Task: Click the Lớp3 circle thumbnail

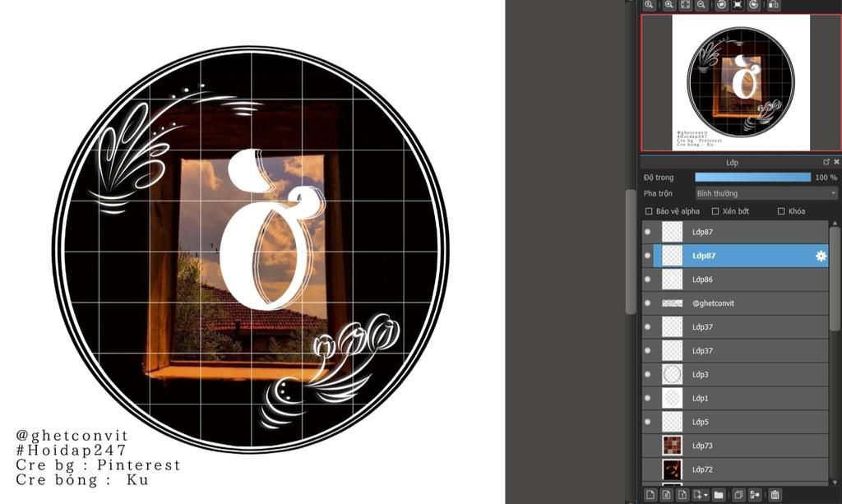Action: (x=672, y=374)
